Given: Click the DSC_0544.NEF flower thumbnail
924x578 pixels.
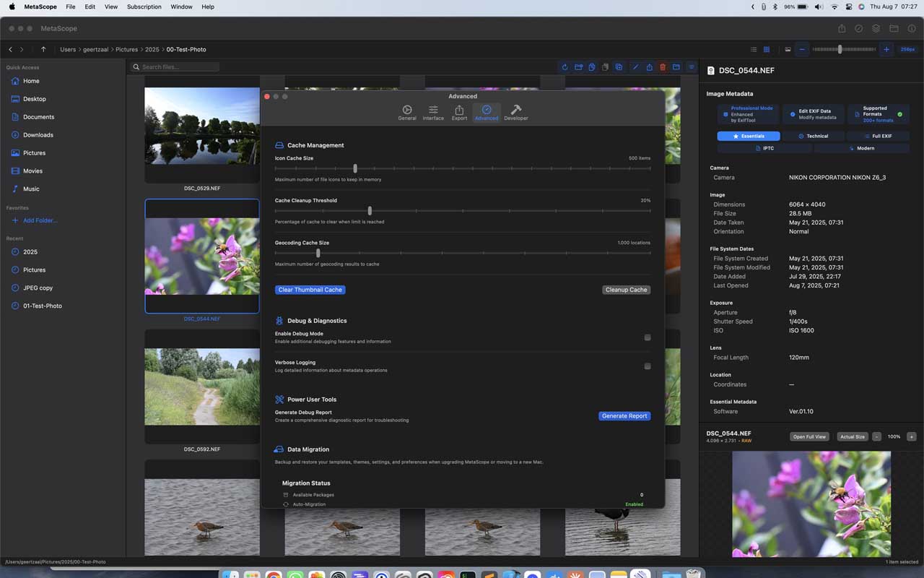Looking at the screenshot, I should coord(202,256).
